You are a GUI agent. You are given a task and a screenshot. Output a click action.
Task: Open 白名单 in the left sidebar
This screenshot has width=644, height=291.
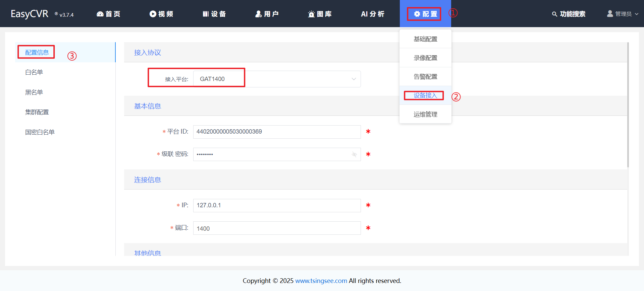pos(34,72)
